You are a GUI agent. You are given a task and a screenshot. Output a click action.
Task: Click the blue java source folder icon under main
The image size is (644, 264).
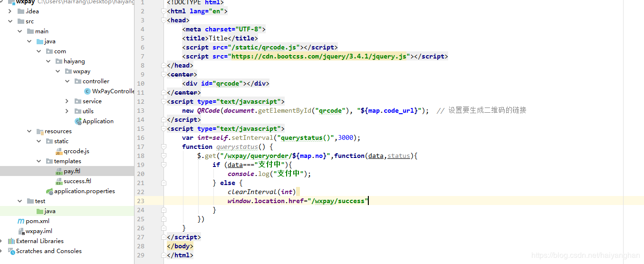[40, 41]
